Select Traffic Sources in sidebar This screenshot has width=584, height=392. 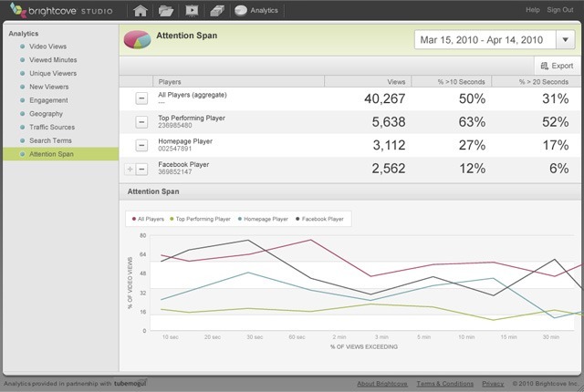[x=52, y=128]
